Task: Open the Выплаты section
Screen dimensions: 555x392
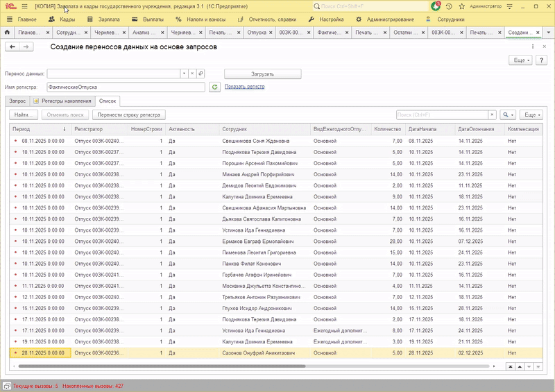Action: [x=148, y=19]
